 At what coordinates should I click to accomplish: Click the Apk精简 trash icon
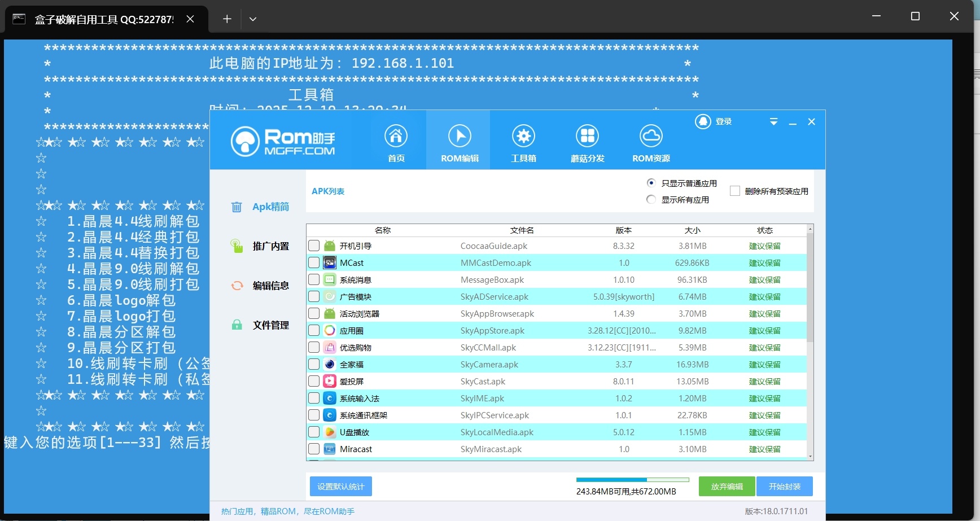237,207
